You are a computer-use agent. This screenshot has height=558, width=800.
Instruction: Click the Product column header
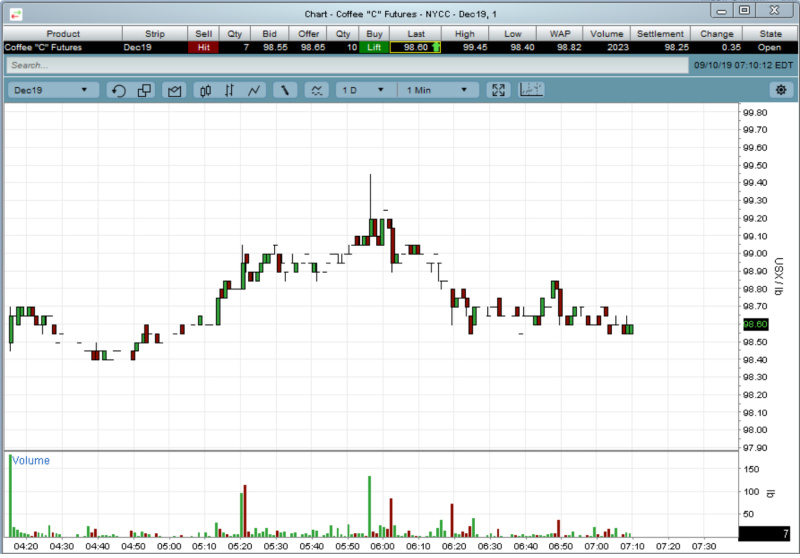(63, 34)
